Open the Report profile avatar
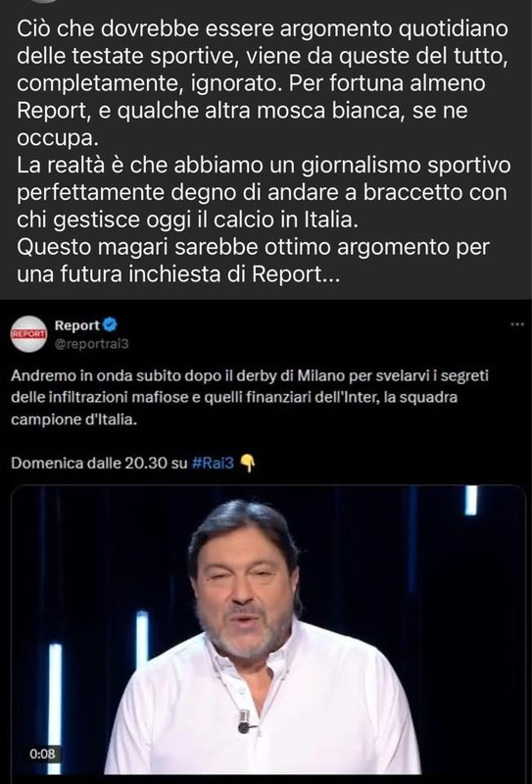Image resolution: width=532 pixels, height=784 pixels. [x=29, y=334]
